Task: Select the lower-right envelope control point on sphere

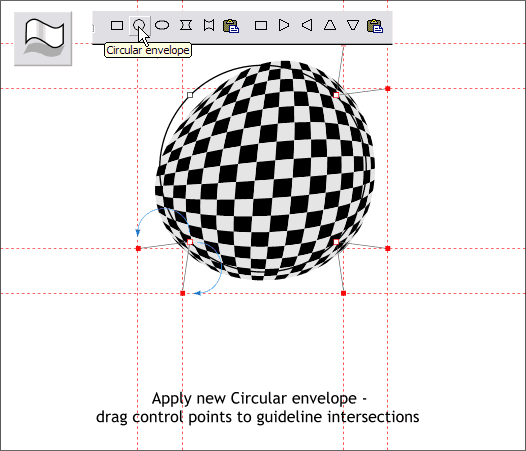Action: pyautogui.click(x=336, y=242)
